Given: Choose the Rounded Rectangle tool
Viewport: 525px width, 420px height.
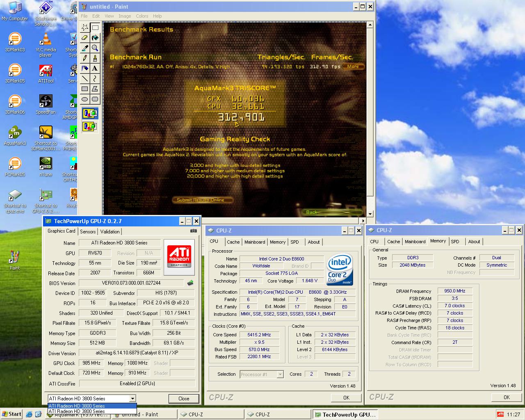Looking at the screenshot, I should tap(95, 99).
